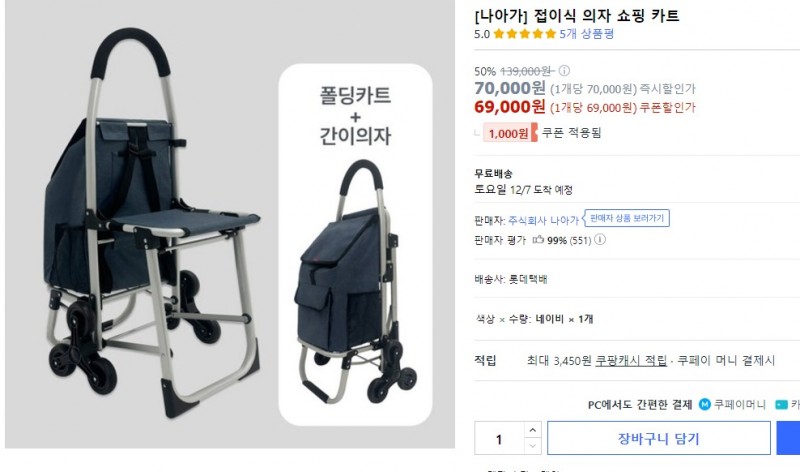The image size is (800, 472).
Task: Click 판매자 상품 보러가기 button
Action: click(627, 218)
